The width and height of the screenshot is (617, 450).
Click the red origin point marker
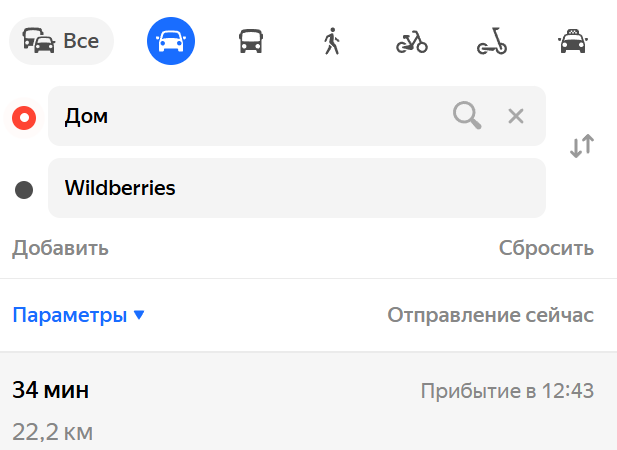[24, 117]
